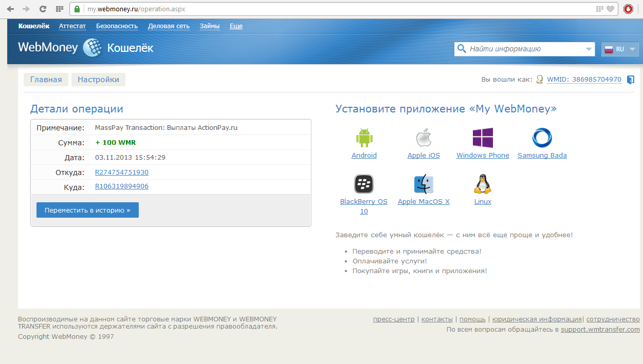Click the WebMoney globe logo
643x364 pixels.
coord(92,48)
